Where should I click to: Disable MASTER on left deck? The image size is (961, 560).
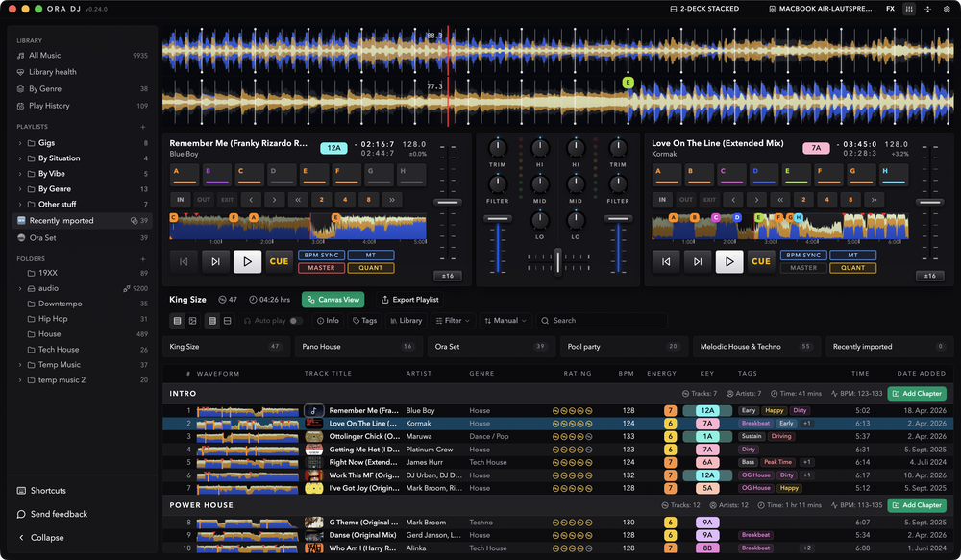click(x=321, y=268)
